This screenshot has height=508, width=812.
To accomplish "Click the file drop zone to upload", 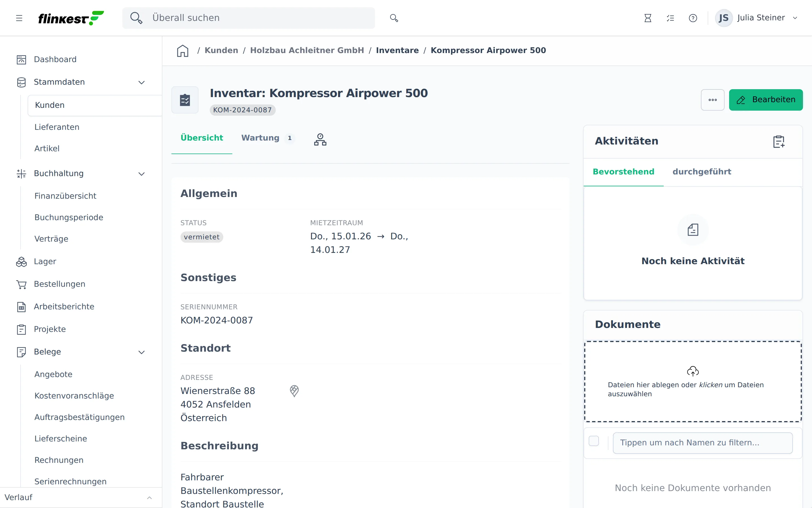I will point(693,382).
